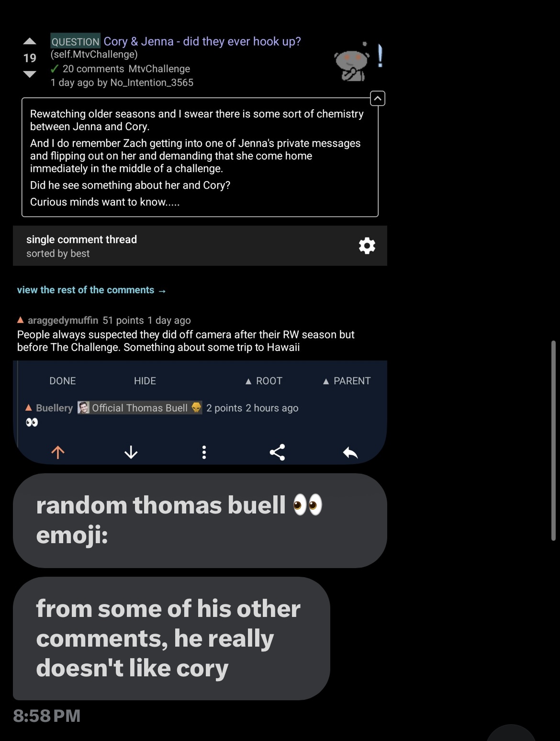Screen dimensions: 560x741
Task: Open araggedymuffin's profile
Action: 63,320
